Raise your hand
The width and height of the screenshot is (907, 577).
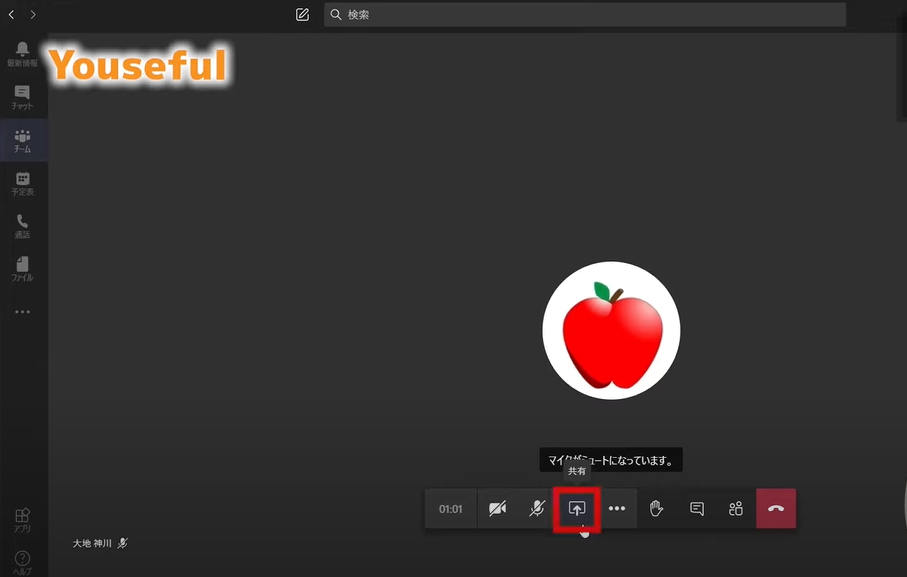(656, 509)
